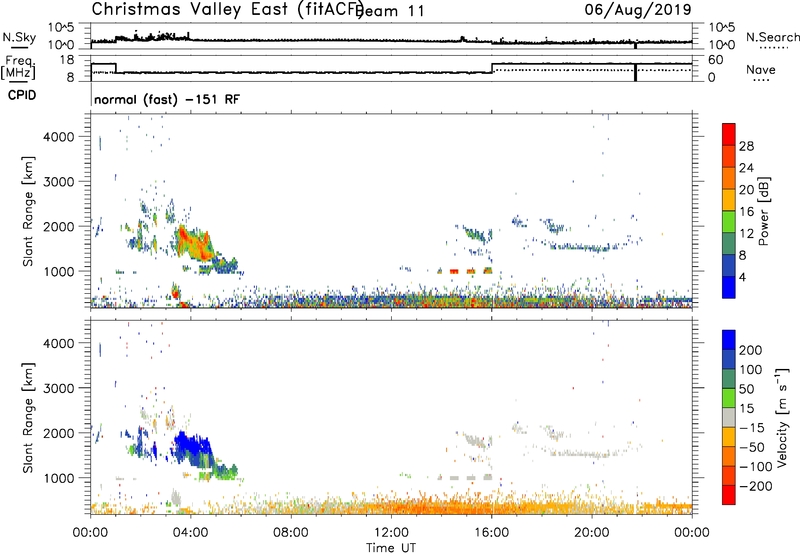Click the red top segment of Power colorbar
800x554 pixels.
coord(729,134)
